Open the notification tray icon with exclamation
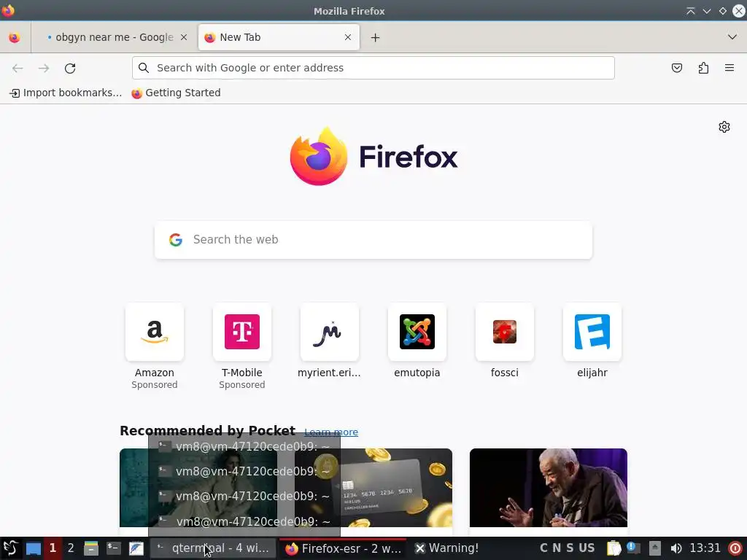The image size is (747, 560). [x=634, y=548]
